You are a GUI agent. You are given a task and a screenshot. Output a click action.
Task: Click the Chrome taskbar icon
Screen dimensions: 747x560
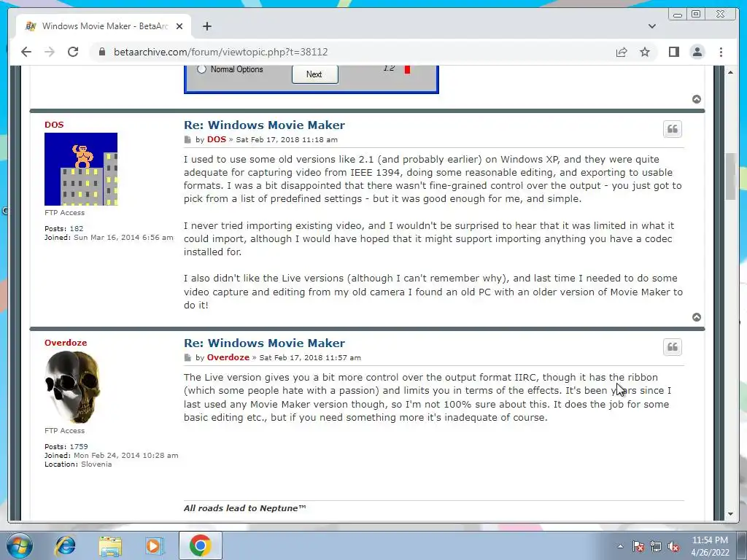coord(200,545)
